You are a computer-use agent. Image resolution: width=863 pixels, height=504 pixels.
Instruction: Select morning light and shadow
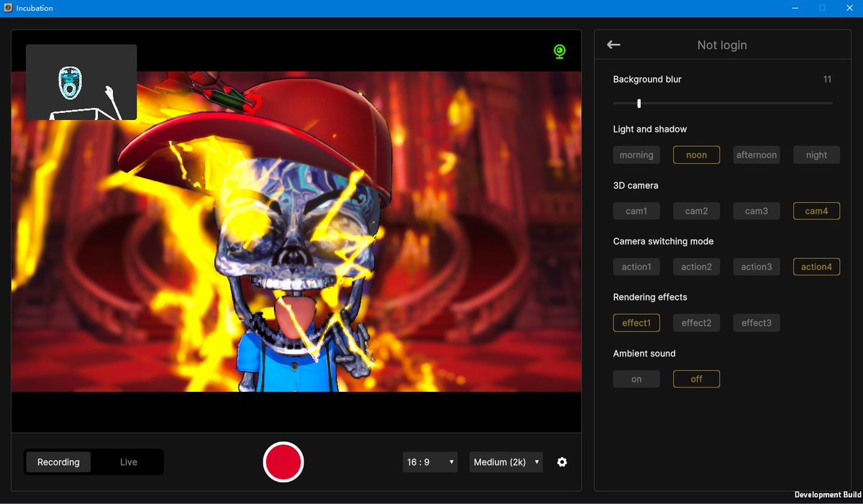click(x=636, y=155)
